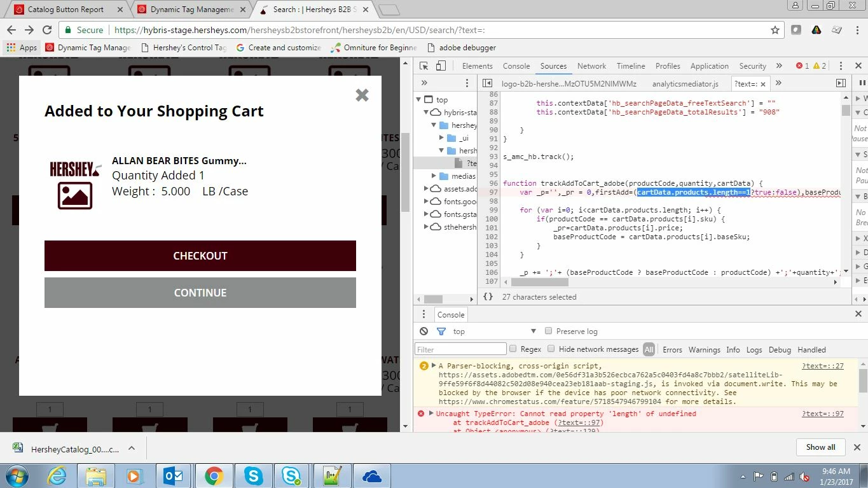Click the DevTools inspect element icon
Screen dimensions: 868x488
pyautogui.click(x=424, y=66)
